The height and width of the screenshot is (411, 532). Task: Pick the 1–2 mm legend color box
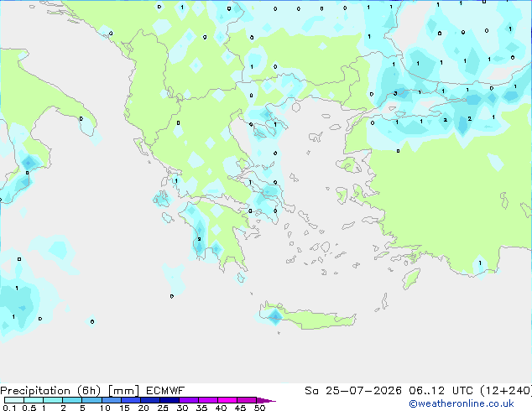53,400
